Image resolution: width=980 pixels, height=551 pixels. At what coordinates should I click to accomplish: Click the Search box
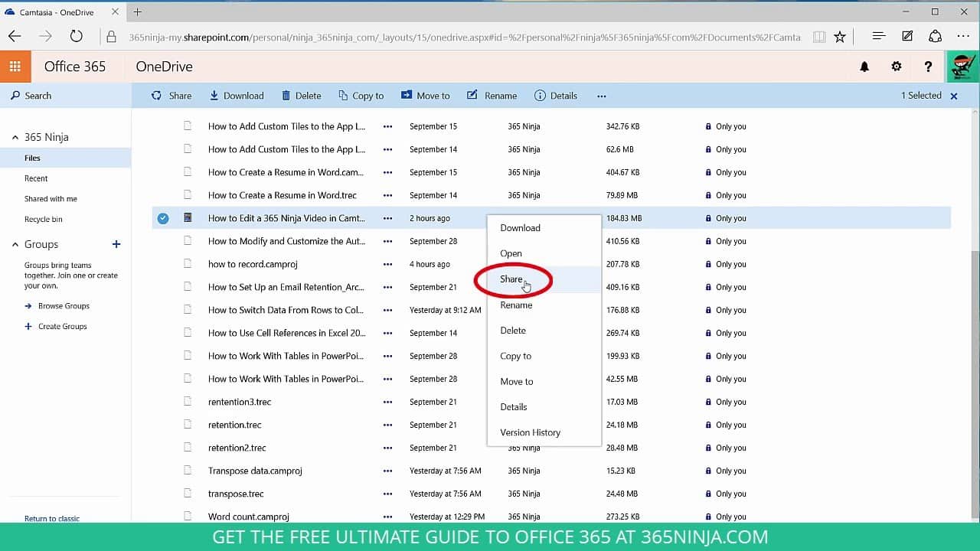coord(66,96)
